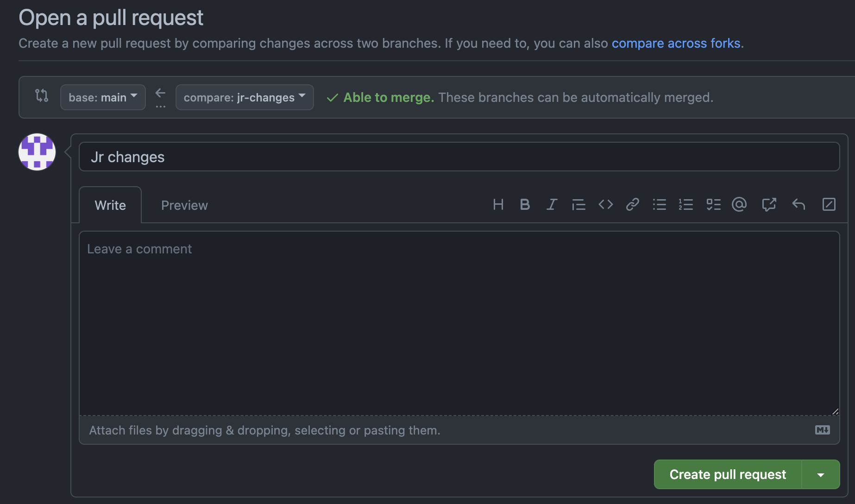Mention a user with @ icon

(x=739, y=204)
